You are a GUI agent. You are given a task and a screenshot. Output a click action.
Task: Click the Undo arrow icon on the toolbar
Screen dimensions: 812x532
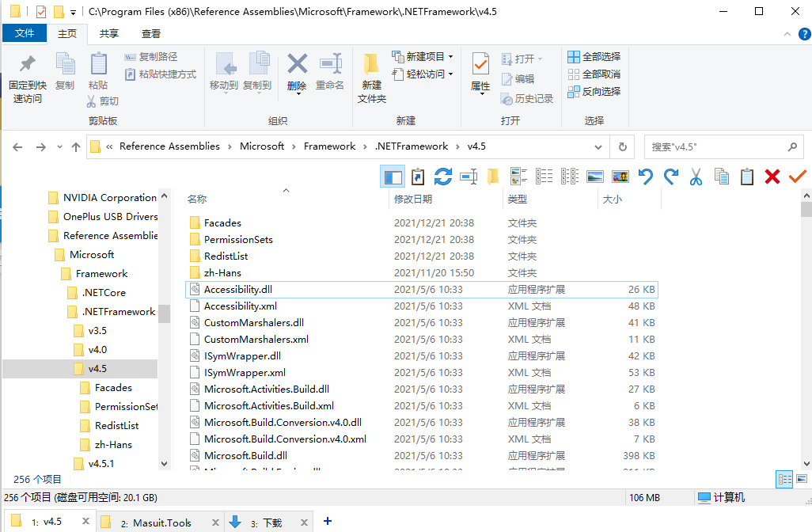[x=646, y=176]
